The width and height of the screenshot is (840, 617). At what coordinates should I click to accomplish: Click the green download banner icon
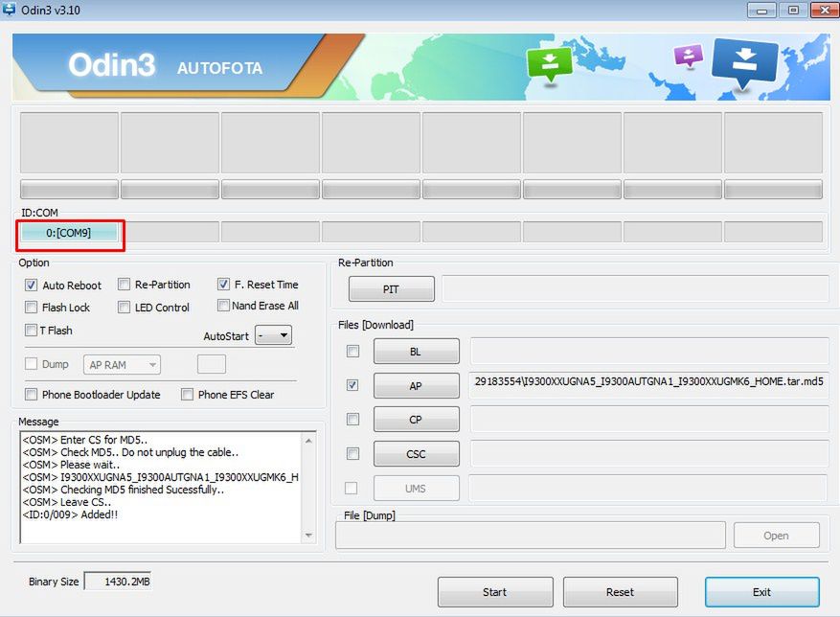pos(549,64)
